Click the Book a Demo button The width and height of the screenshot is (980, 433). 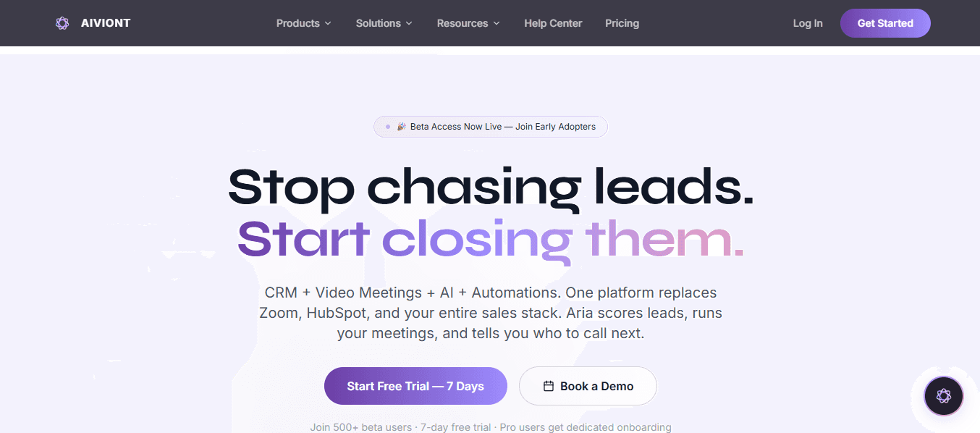[x=588, y=386]
